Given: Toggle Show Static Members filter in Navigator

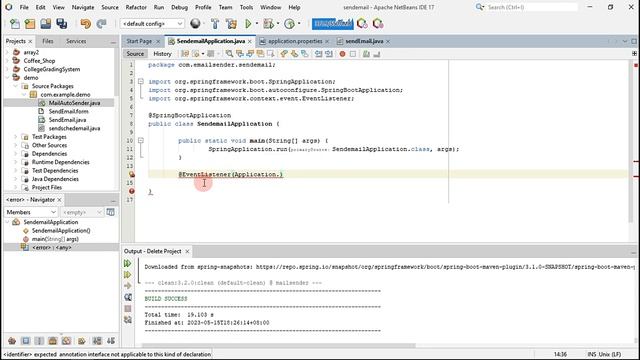Looking at the screenshot, I should pos(39,341).
